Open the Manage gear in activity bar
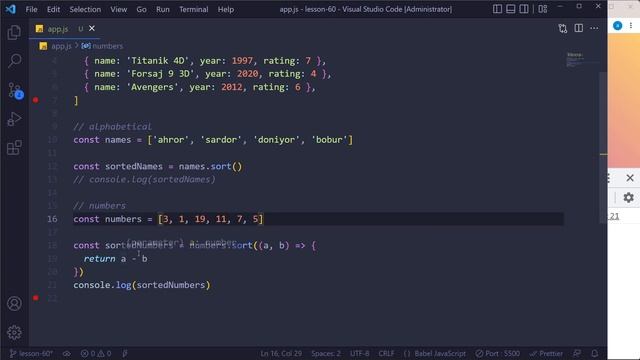The width and height of the screenshot is (640, 360). 14,333
